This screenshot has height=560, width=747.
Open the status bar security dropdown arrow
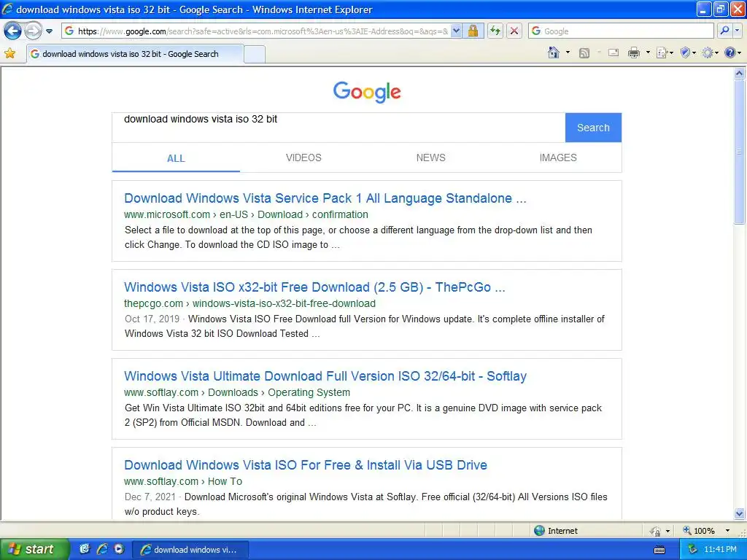tap(667, 531)
